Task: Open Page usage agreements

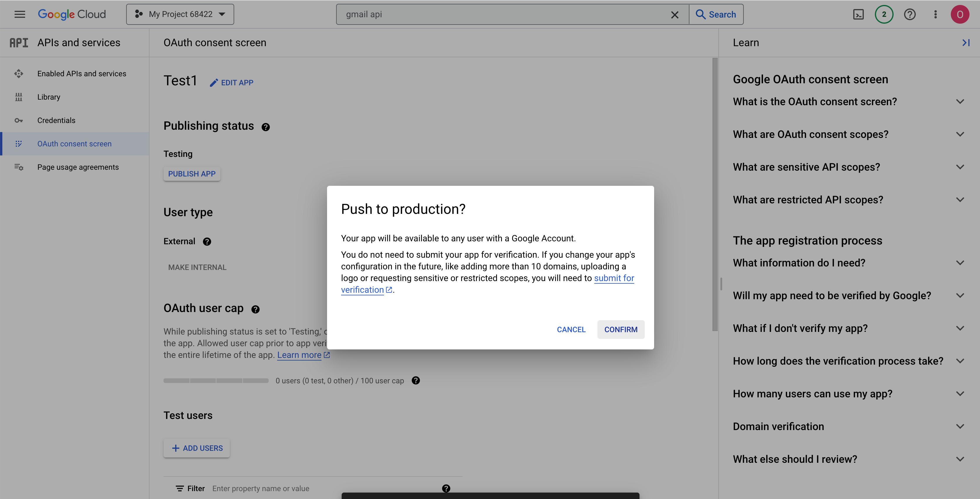Action: click(78, 167)
